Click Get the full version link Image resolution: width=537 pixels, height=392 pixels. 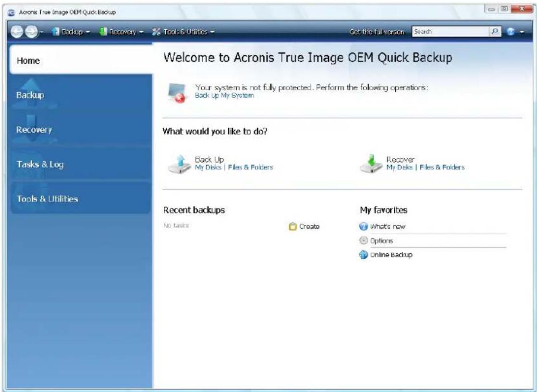[377, 32]
